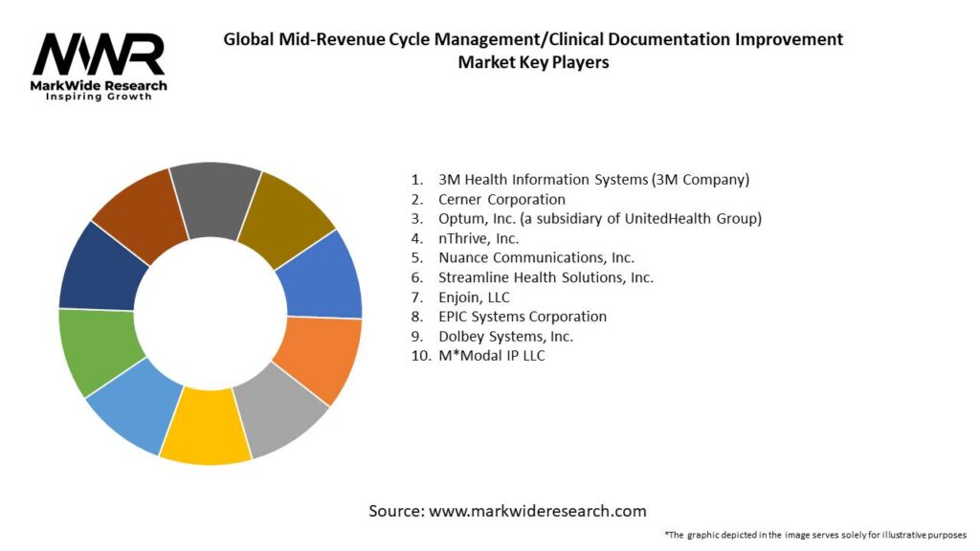Click the illustrative purposes disclaimer footnote
The height and width of the screenshot is (551, 980).
click(815, 534)
